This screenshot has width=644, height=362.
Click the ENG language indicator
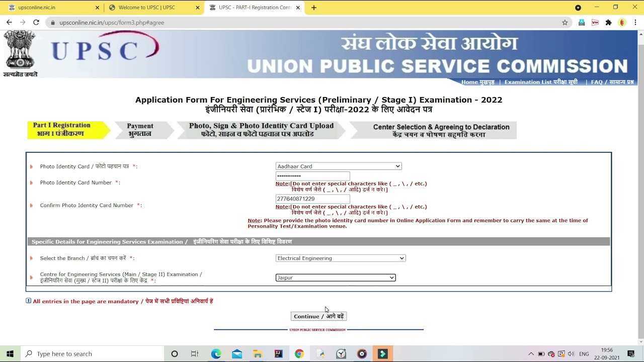click(x=584, y=353)
